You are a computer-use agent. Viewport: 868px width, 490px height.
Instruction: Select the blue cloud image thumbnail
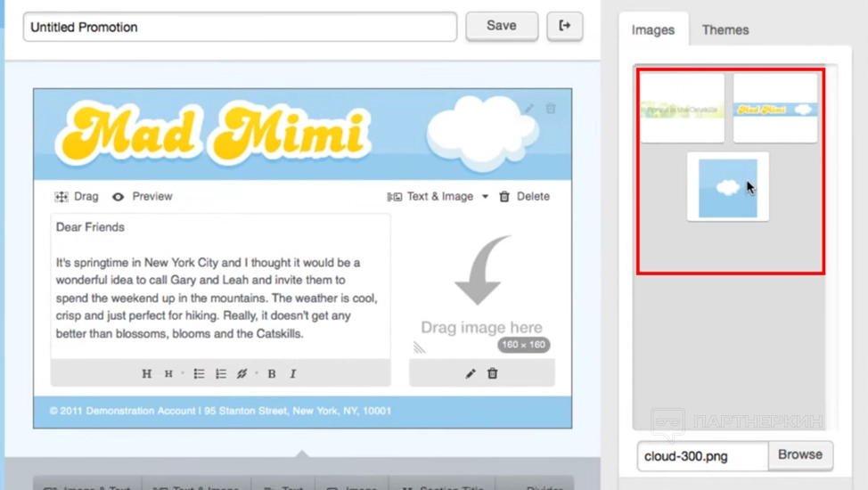pos(728,187)
